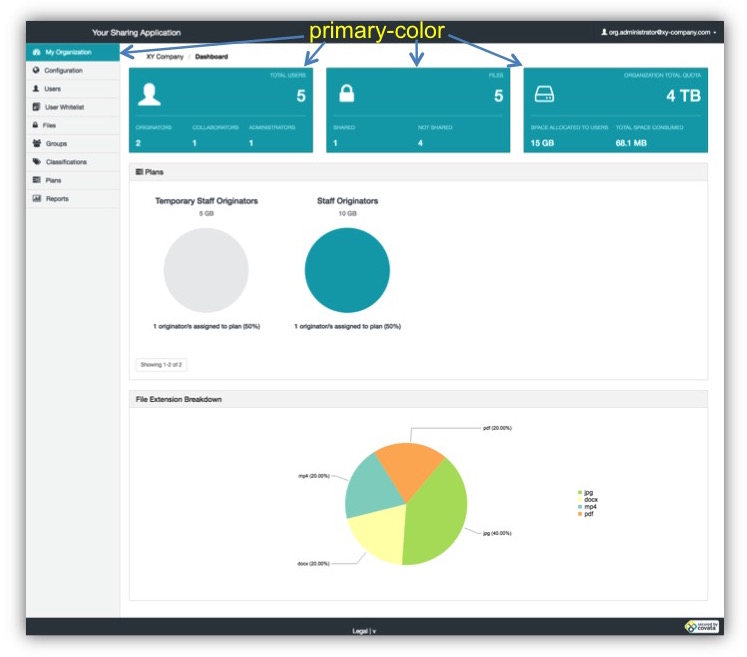Open Plans in the sidebar menu
747x657 pixels.
pos(53,180)
